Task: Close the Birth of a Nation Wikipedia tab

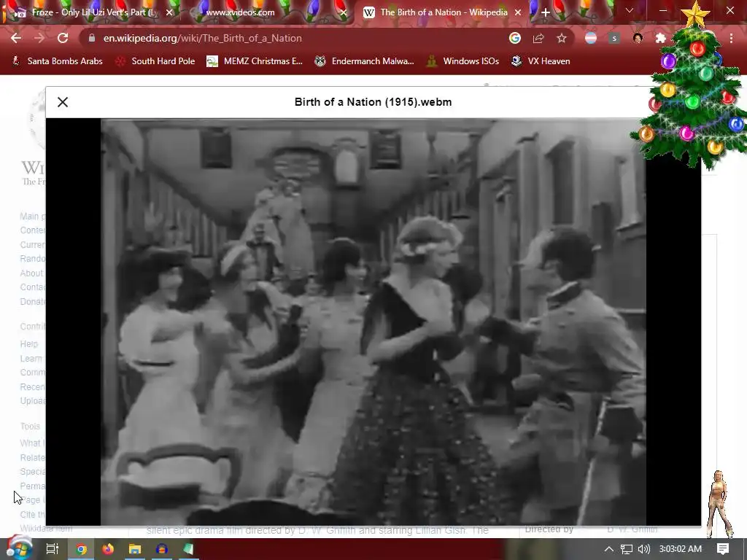Action: [518, 12]
